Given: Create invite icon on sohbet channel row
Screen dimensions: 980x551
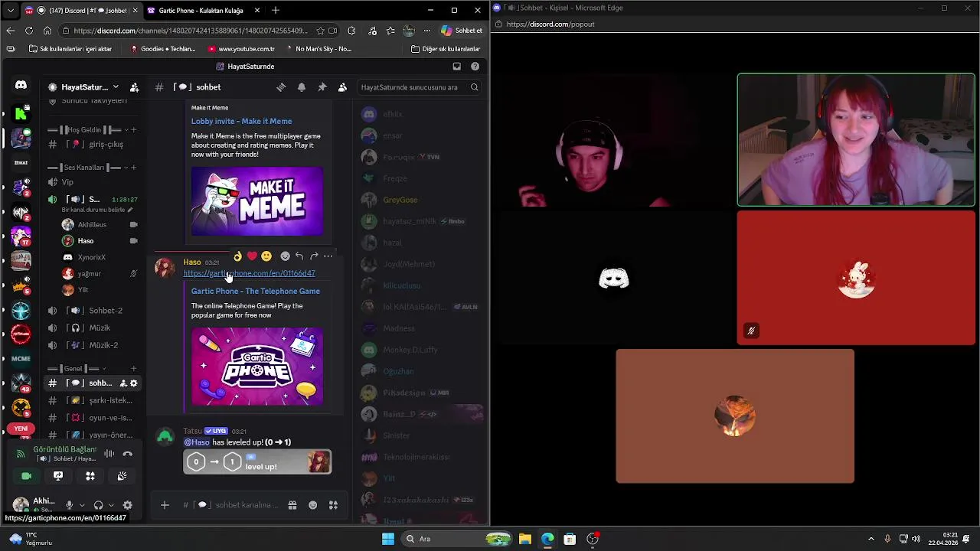Looking at the screenshot, I should point(123,383).
